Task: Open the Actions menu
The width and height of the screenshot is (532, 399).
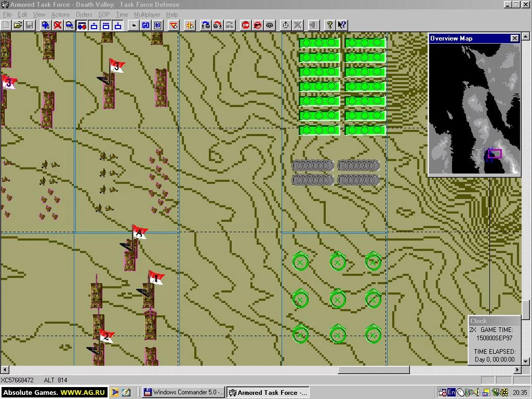Action: click(x=60, y=14)
